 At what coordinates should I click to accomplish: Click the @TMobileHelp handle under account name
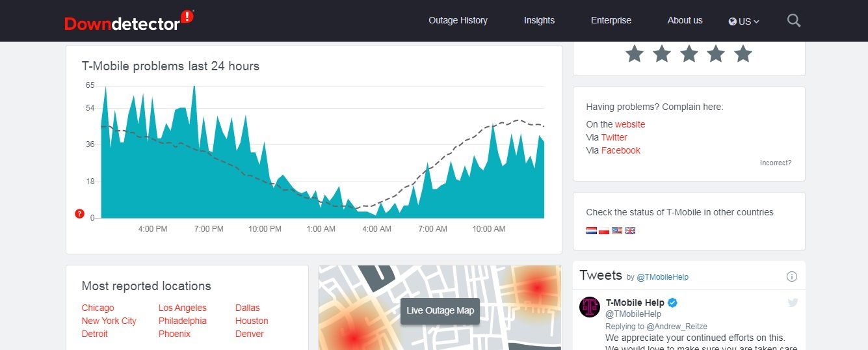click(633, 314)
